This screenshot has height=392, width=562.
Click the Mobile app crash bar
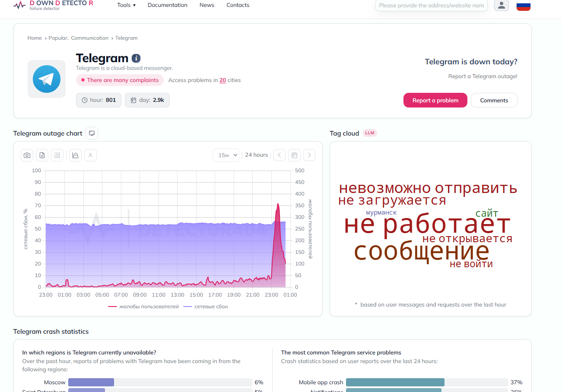tap(427, 382)
